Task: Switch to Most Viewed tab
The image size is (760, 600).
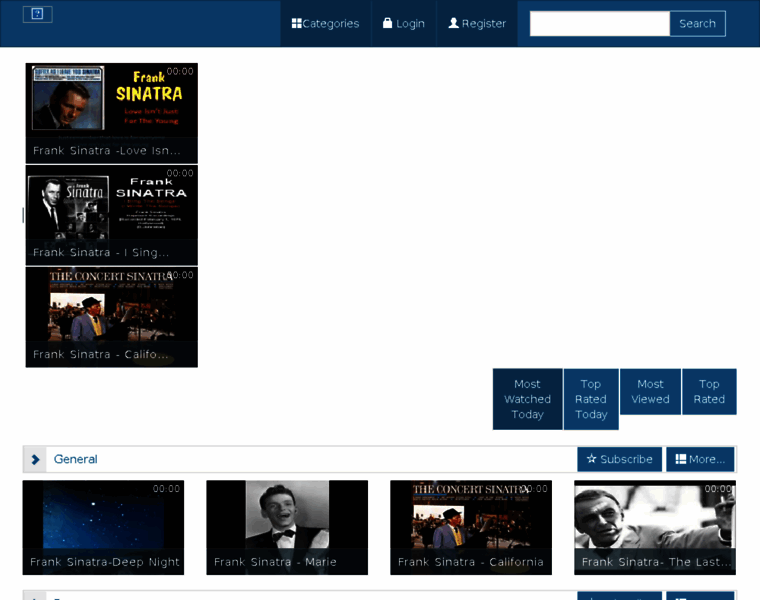Action: click(650, 392)
